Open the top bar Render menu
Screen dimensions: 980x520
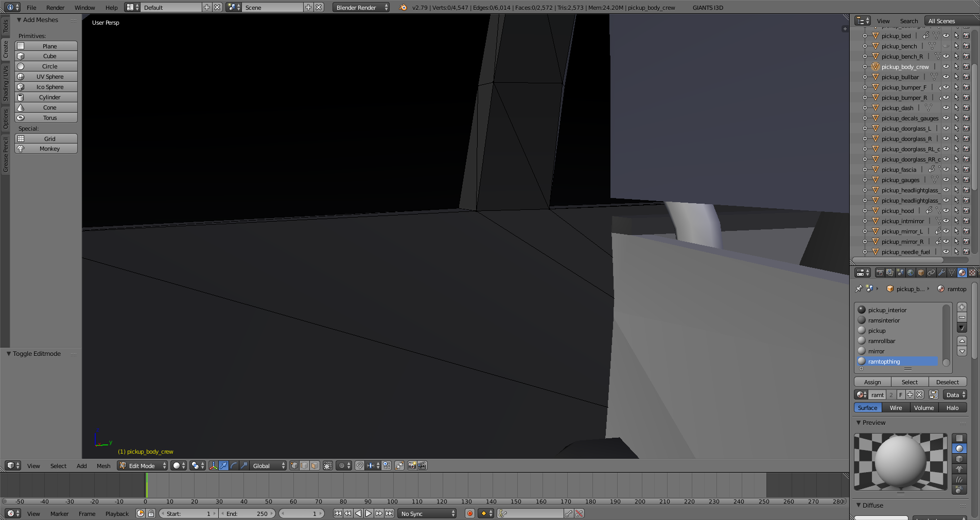[56, 7]
